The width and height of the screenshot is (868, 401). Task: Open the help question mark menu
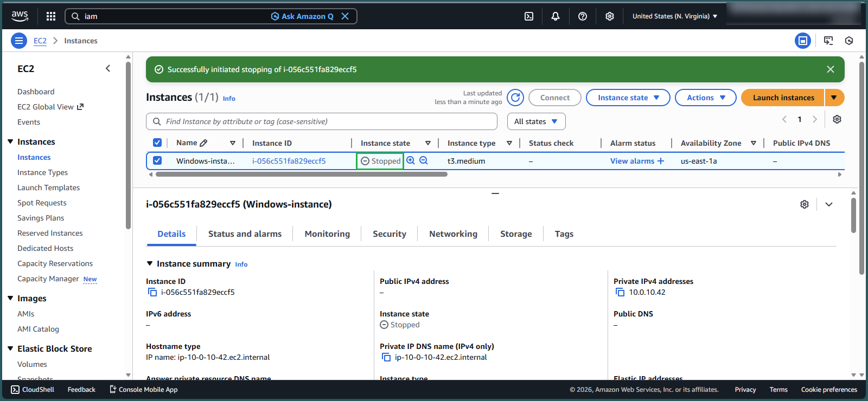click(x=583, y=16)
